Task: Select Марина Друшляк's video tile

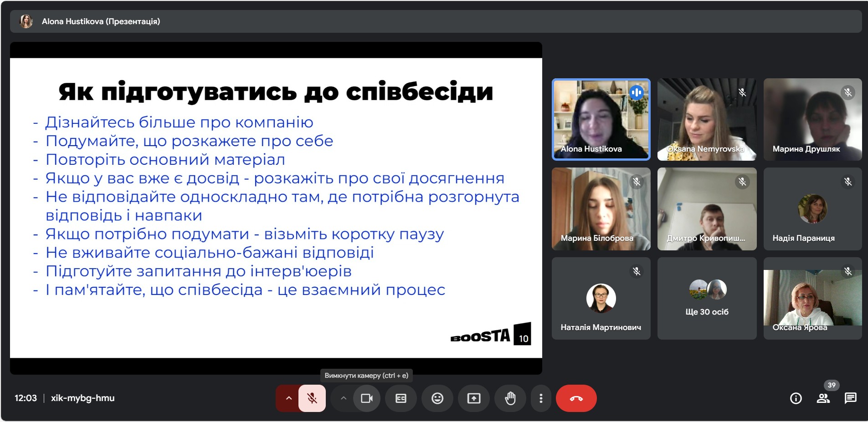Action: pyautogui.click(x=812, y=119)
